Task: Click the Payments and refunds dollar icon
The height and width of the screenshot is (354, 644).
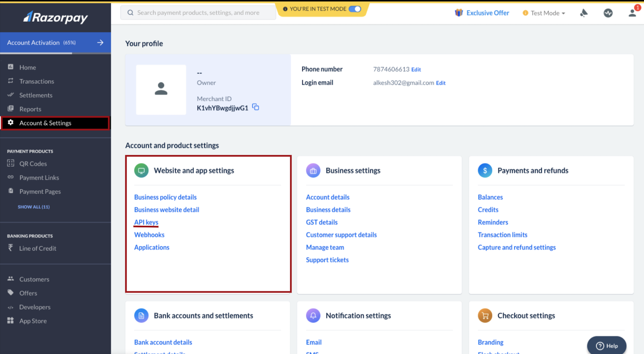Action: pyautogui.click(x=485, y=170)
